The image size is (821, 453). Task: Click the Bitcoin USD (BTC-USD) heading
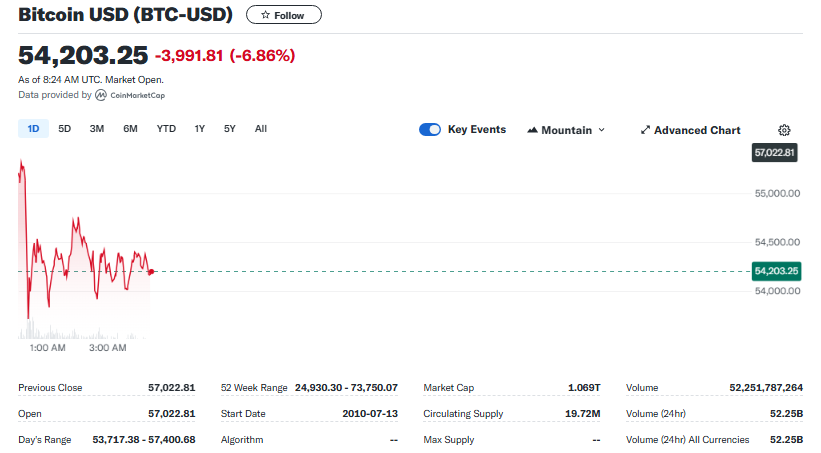pos(125,14)
